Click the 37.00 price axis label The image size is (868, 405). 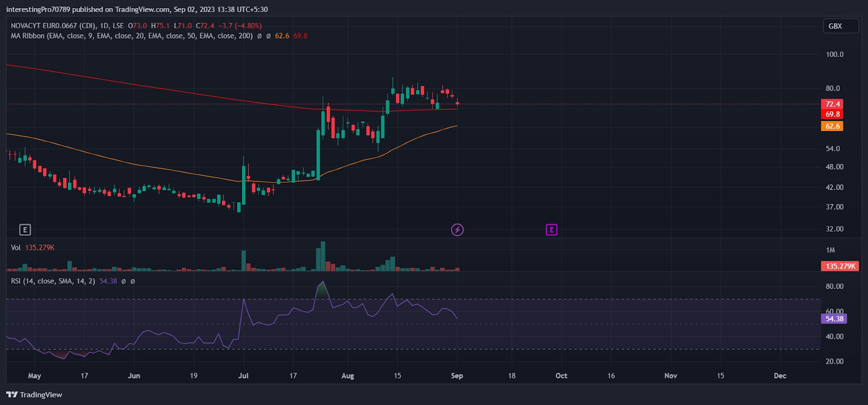tap(834, 207)
